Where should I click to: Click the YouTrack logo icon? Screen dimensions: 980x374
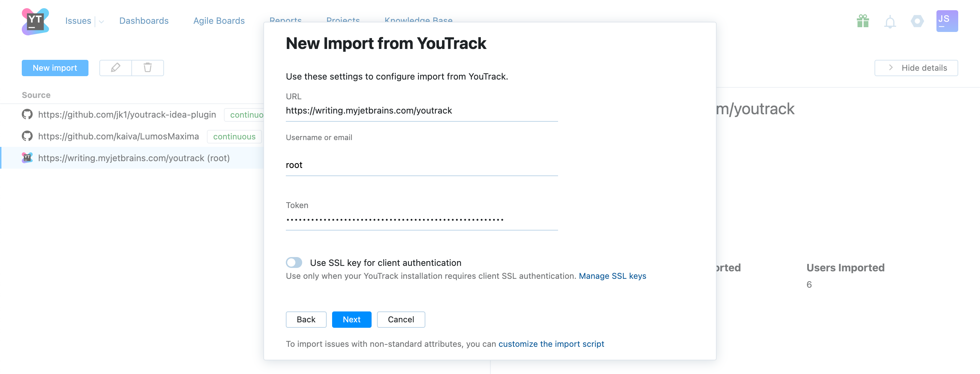pyautogui.click(x=35, y=21)
